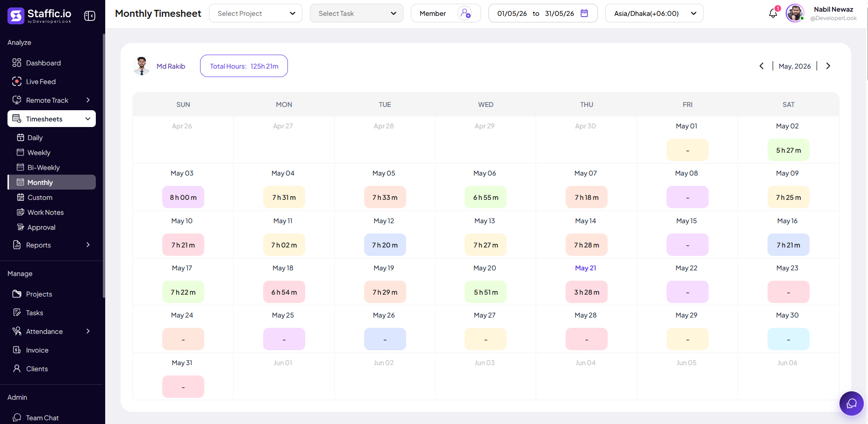Open the support chat bubble button
Screen dimensions: 868x424
(852, 403)
